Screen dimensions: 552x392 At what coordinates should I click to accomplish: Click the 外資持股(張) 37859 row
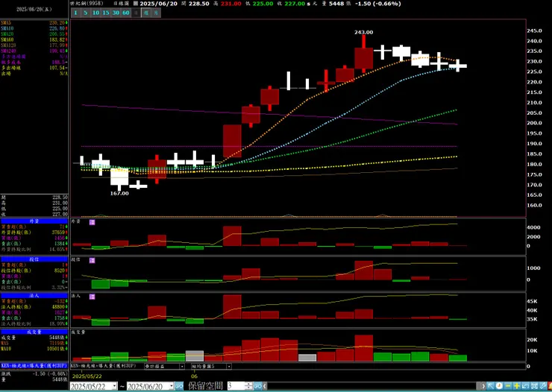(34, 233)
